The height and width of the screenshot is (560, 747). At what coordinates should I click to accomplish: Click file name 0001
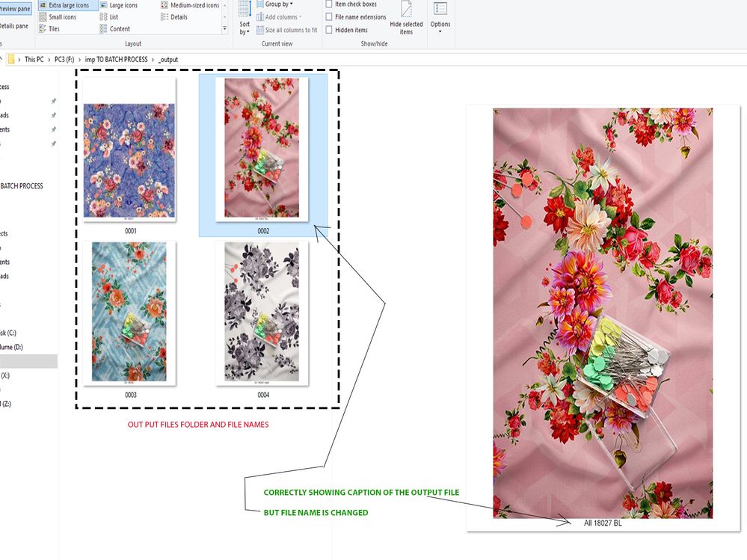(131, 231)
